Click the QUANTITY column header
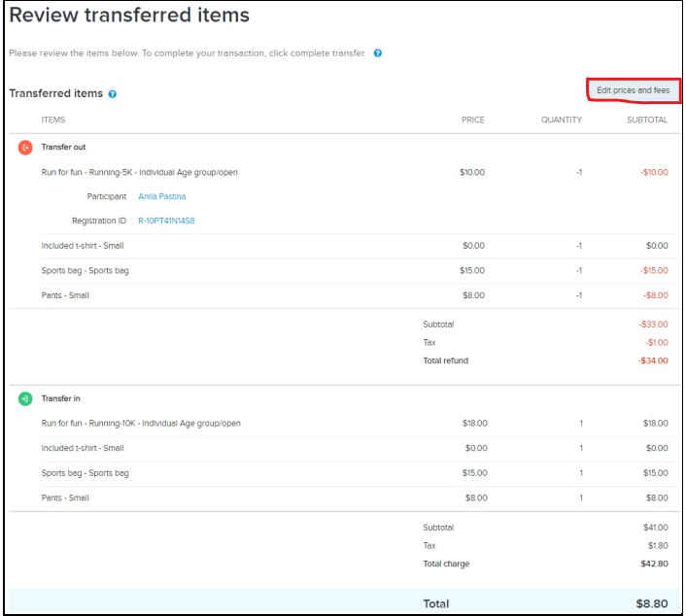The height and width of the screenshot is (616, 686). tap(562, 120)
